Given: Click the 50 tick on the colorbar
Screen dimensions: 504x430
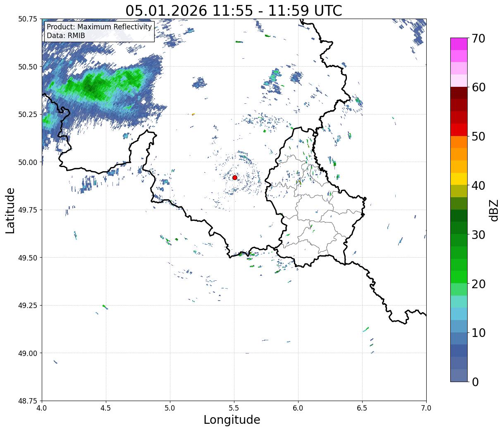Looking at the screenshot, I should (478, 136).
